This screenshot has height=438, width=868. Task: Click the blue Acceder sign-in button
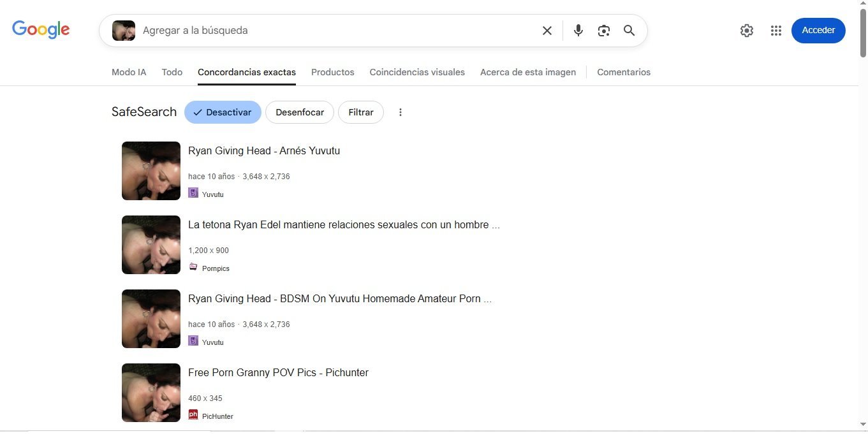pos(818,31)
